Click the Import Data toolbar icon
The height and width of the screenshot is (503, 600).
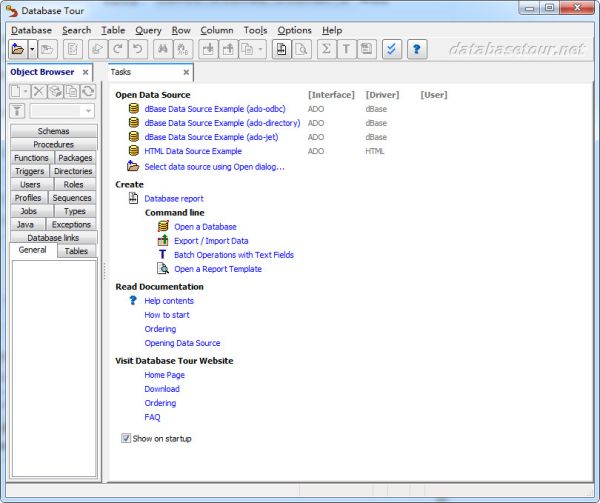tap(209, 49)
